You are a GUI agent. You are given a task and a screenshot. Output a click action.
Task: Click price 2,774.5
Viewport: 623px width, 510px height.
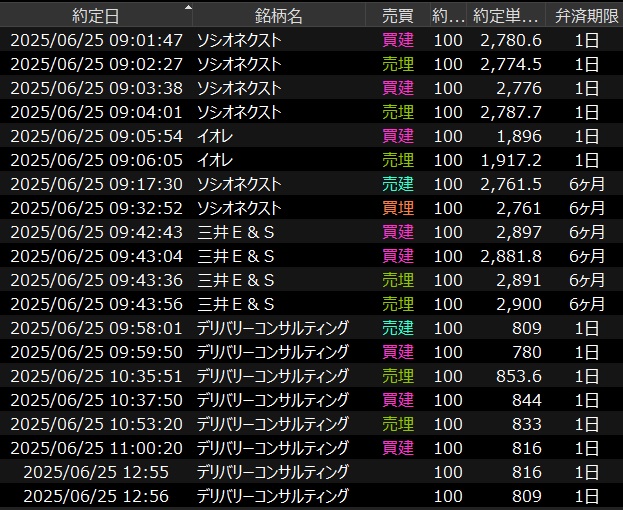(x=511, y=64)
